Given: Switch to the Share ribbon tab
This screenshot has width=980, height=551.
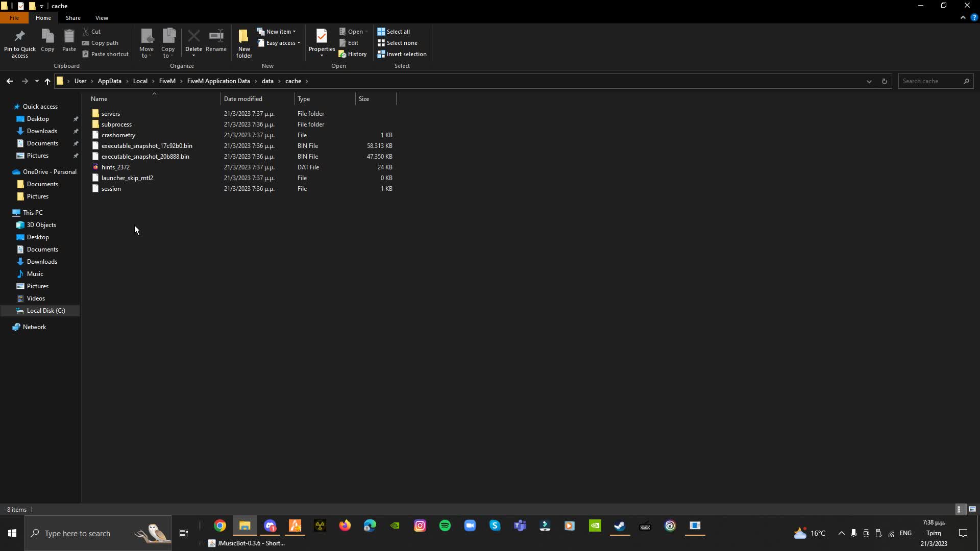Looking at the screenshot, I should [73, 18].
